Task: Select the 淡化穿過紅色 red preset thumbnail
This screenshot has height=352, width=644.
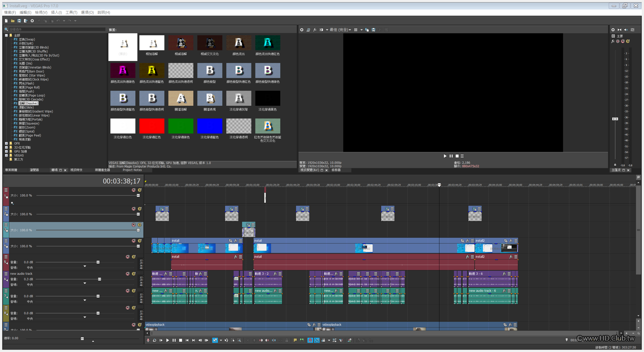Action: (152, 126)
